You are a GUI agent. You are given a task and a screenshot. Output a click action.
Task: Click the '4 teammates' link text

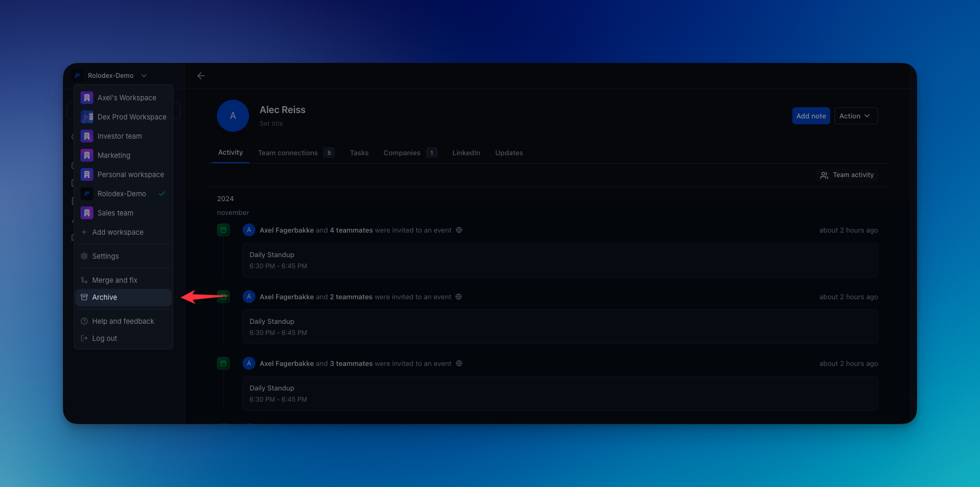[x=351, y=230]
